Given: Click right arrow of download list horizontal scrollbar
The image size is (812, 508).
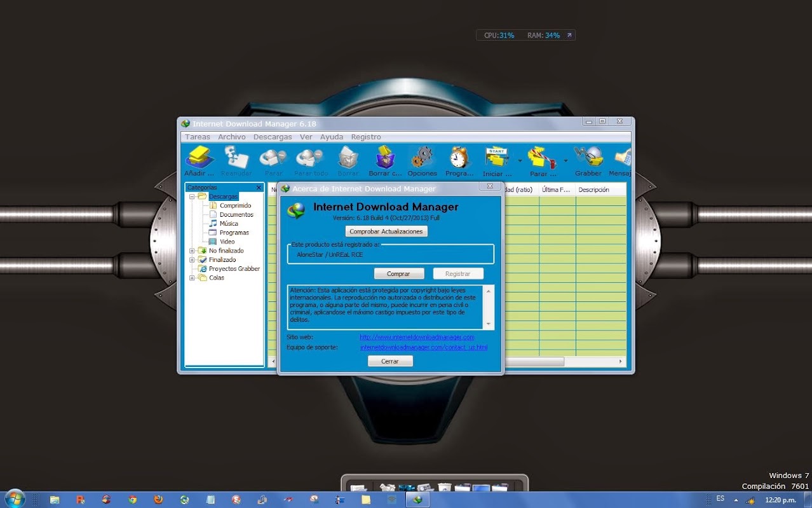Looking at the screenshot, I should click(x=621, y=361).
